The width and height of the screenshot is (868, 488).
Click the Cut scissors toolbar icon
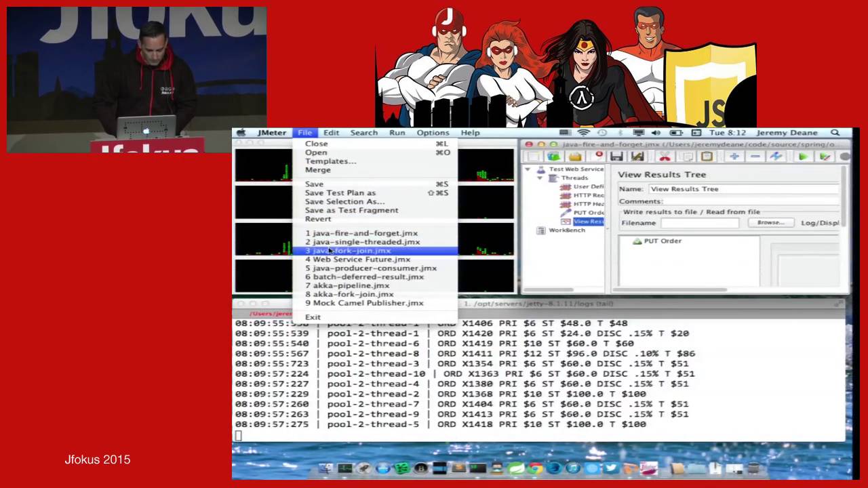coord(665,157)
